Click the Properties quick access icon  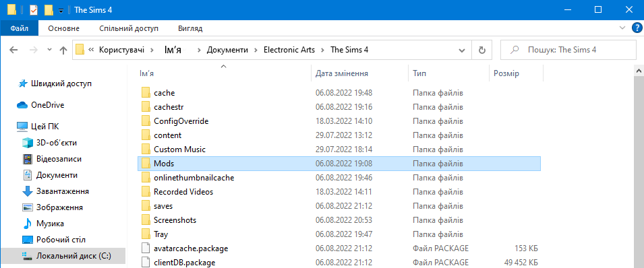34,9
